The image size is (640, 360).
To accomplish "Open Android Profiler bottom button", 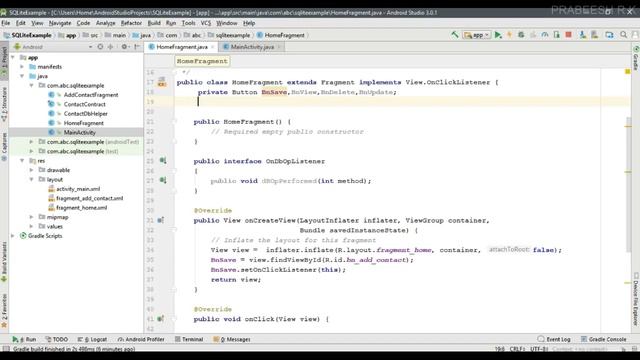I will coord(141,339).
